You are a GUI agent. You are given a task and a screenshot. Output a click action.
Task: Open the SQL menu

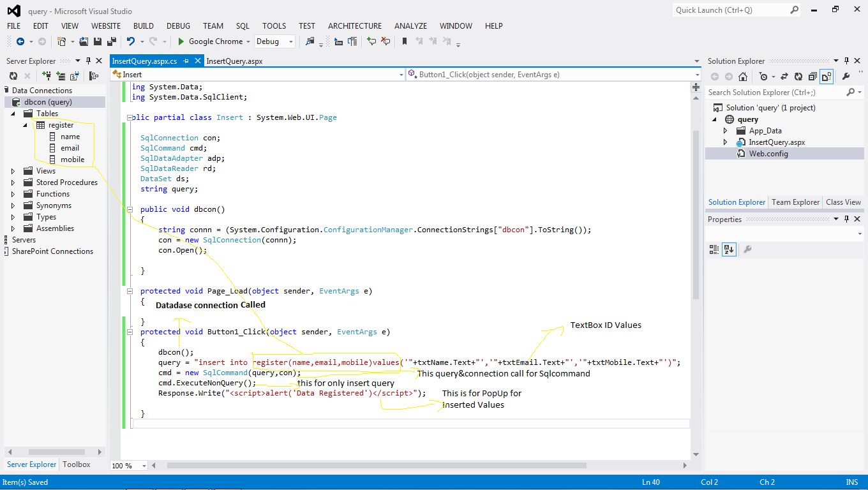pyautogui.click(x=243, y=26)
